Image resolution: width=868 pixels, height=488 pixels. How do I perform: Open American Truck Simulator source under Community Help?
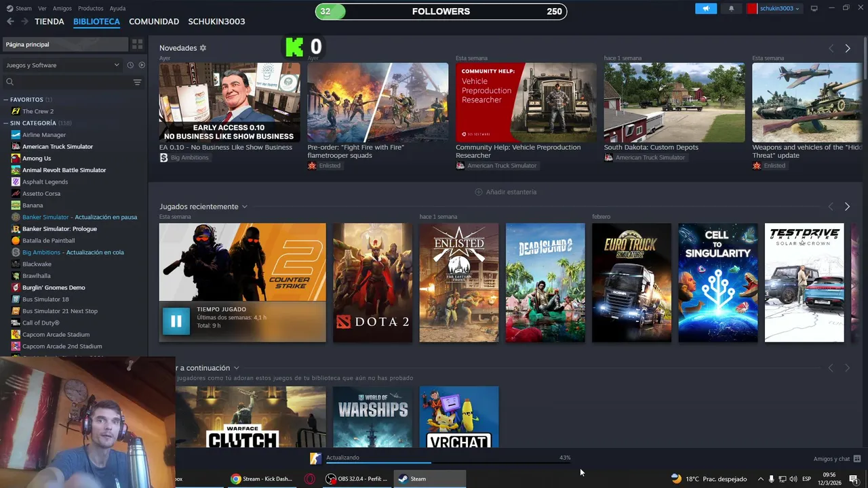coord(496,165)
